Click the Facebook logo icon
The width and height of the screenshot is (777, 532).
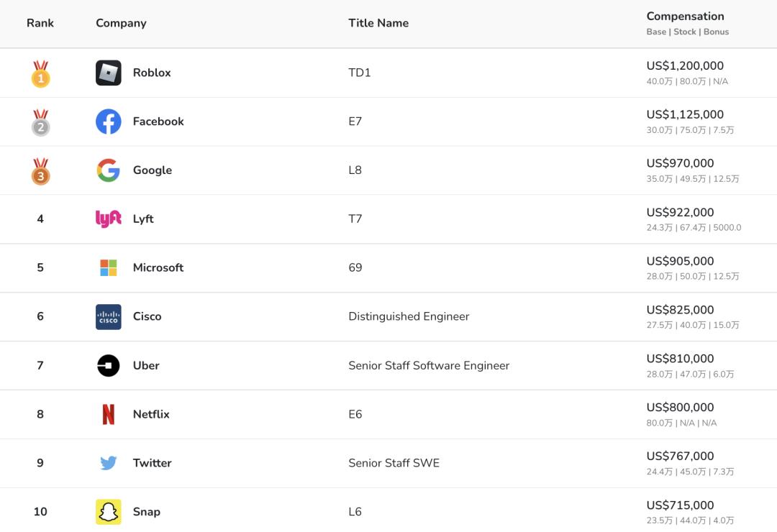coord(109,121)
